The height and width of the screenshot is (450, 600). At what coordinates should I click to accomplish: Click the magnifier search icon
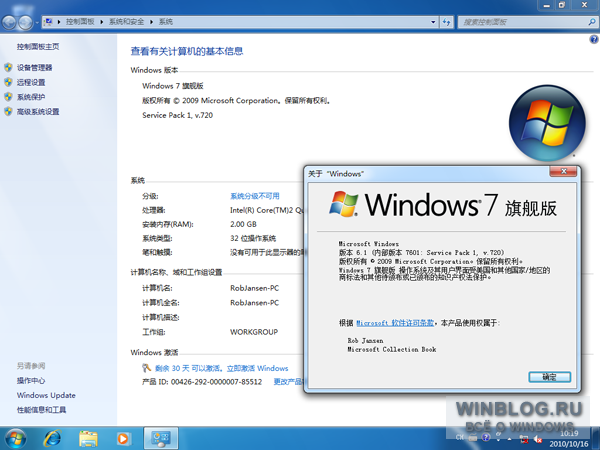coord(592,22)
